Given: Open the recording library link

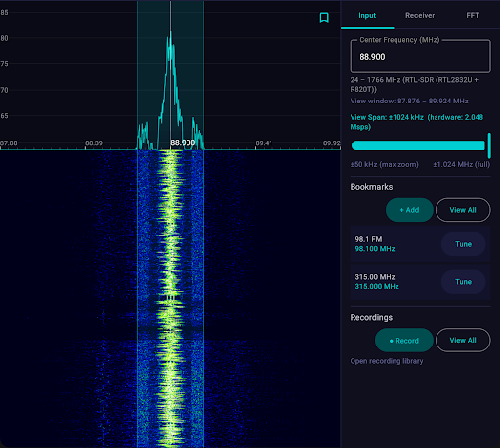Looking at the screenshot, I should pyautogui.click(x=387, y=361).
